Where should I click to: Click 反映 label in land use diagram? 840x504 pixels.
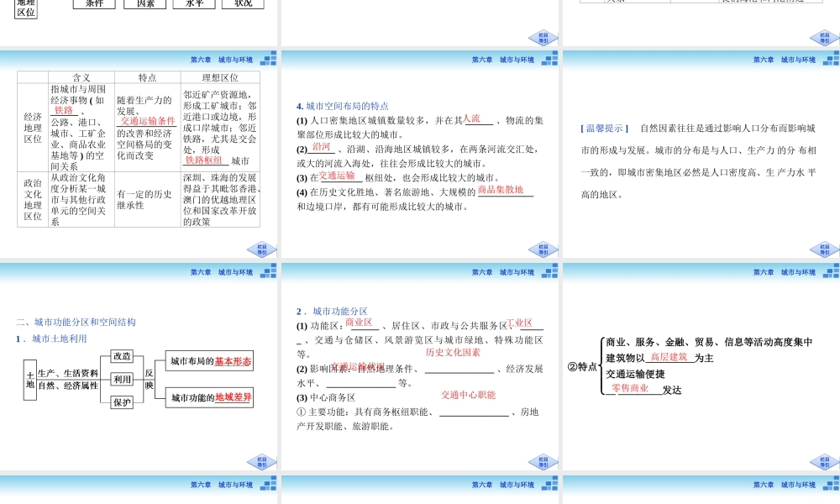(x=149, y=379)
